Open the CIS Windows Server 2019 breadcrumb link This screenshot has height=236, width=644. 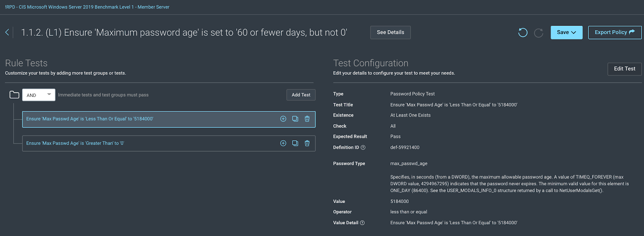tap(87, 7)
